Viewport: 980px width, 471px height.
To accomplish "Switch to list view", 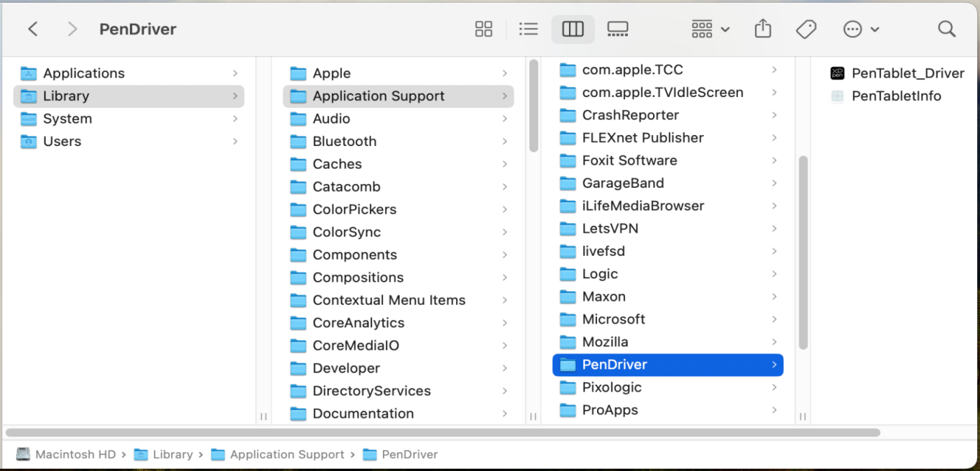I will [528, 29].
